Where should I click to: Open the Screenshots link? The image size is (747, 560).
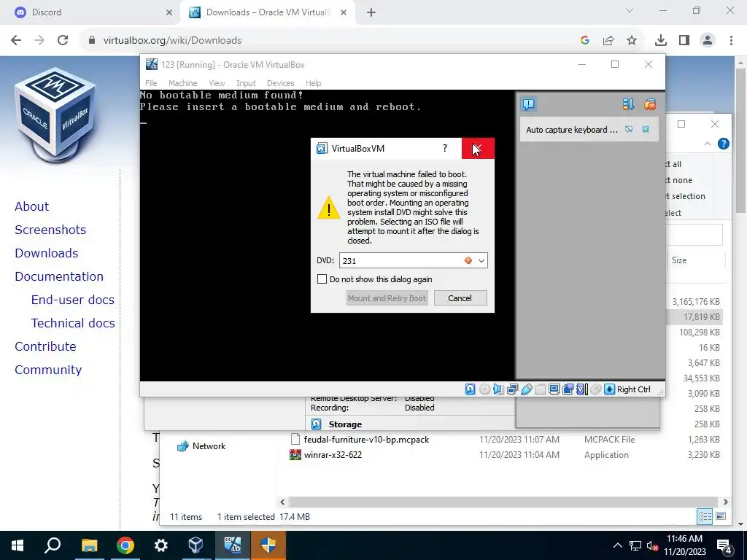[50, 230]
